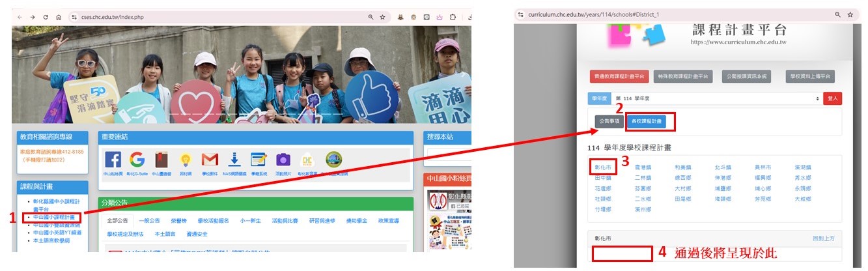Bookmark the curriculum page with the star
Screen dimensions: 868x271
(x=850, y=14)
